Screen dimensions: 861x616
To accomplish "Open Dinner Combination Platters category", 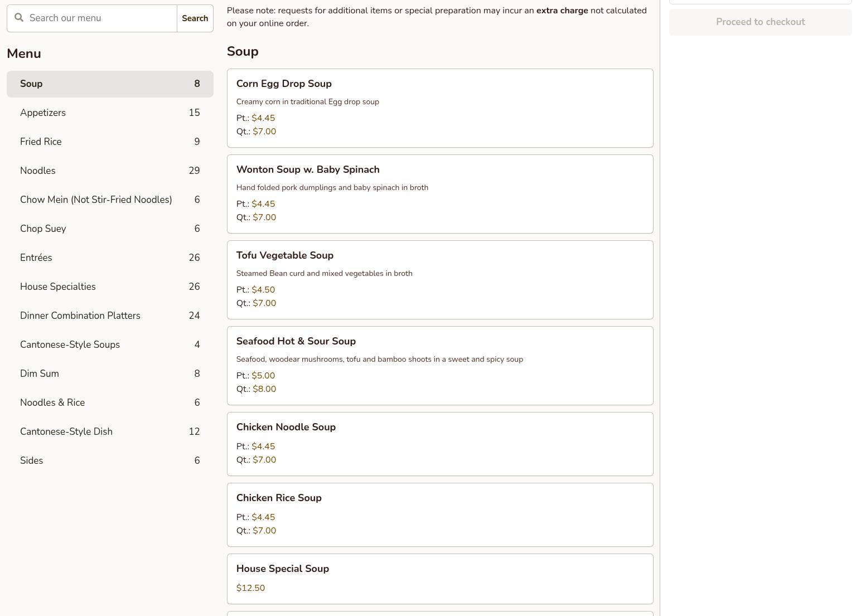I will click(110, 316).
